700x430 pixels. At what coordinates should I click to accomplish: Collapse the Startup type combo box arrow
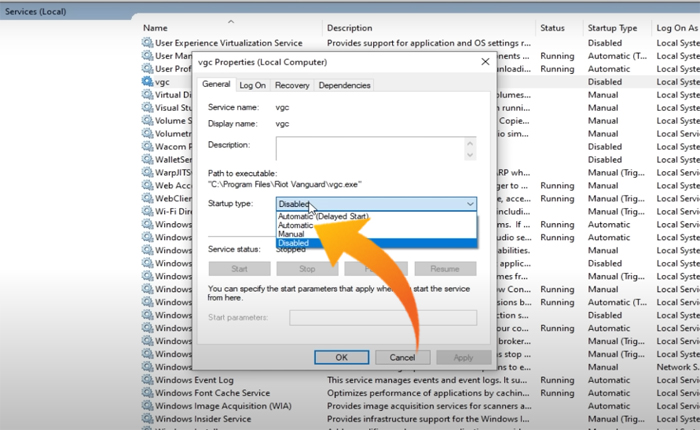click(x=470, y=204)
